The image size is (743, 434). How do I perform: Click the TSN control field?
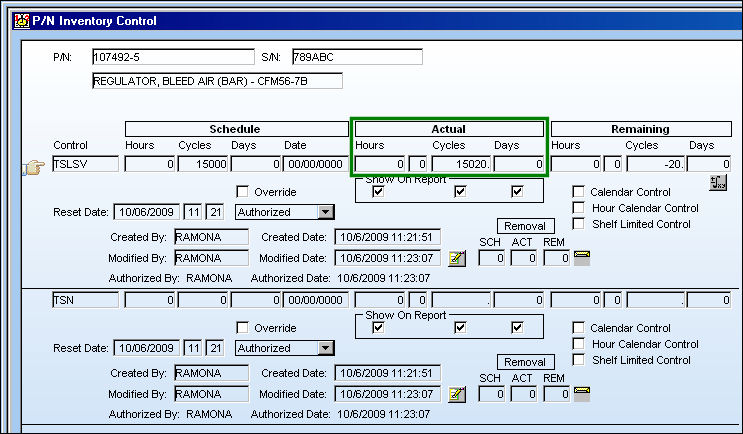pyautogui.click(x=85, y=300)
